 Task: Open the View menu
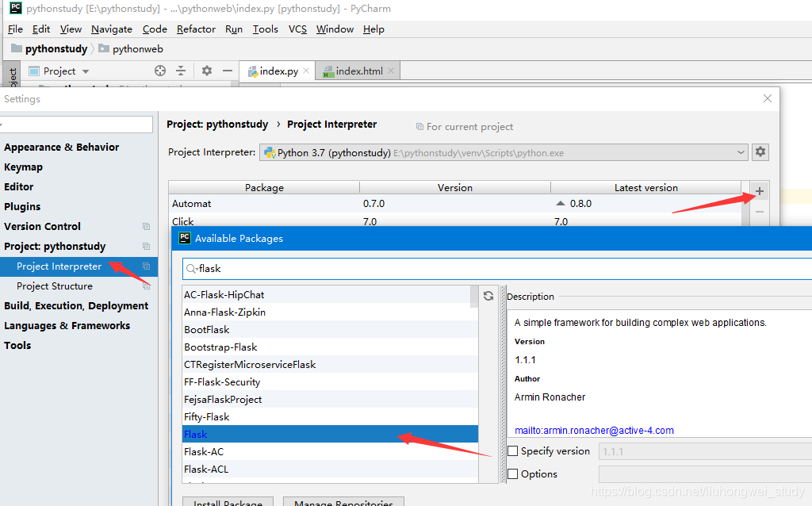click(71, 29)
